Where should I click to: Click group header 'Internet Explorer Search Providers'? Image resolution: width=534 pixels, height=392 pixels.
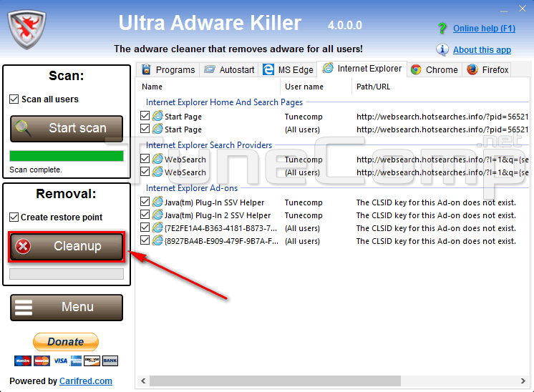click(209, 145)
